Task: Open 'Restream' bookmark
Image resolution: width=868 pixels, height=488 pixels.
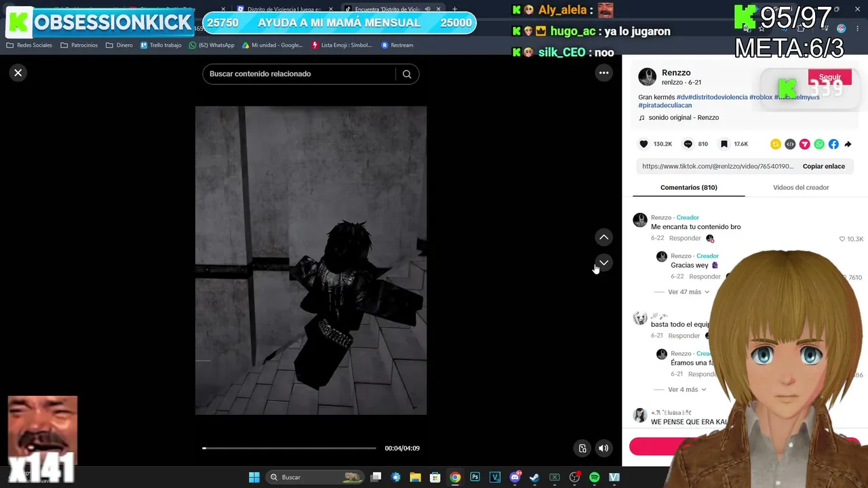Action: pos(397,45)
